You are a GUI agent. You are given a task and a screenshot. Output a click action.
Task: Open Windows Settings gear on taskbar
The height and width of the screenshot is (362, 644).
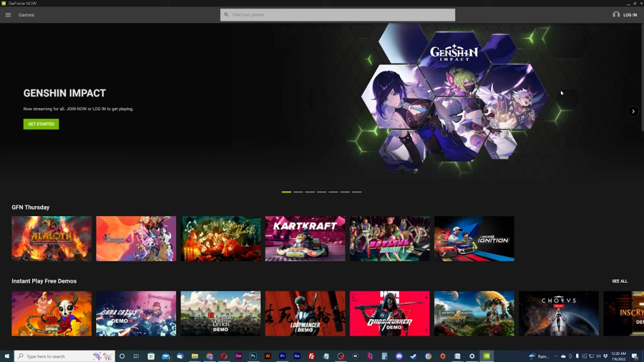click(x=472, y=356)
